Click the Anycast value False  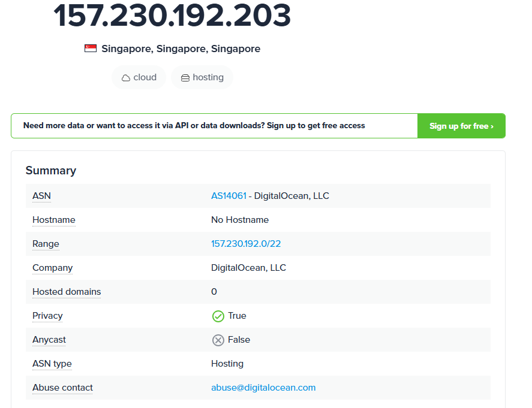[239, 340]
